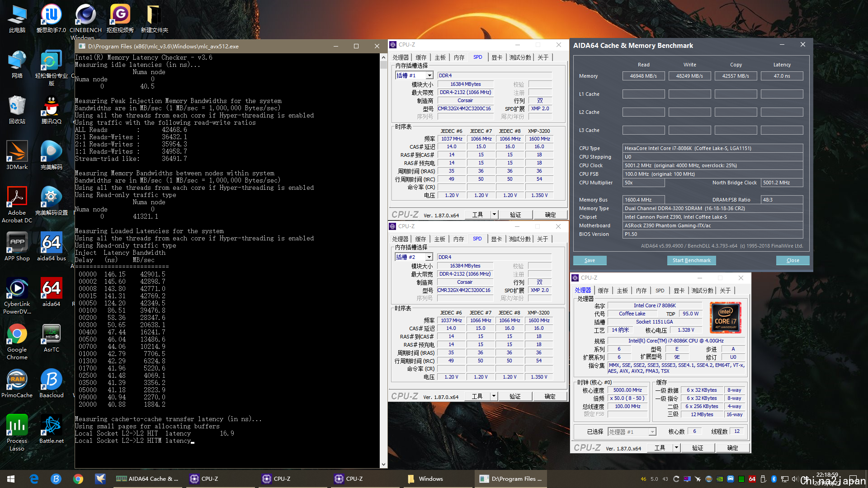Launch 腾讯QQ desktop shortcut
This screenshot has width=868, height=488.
tap(51, 110)
